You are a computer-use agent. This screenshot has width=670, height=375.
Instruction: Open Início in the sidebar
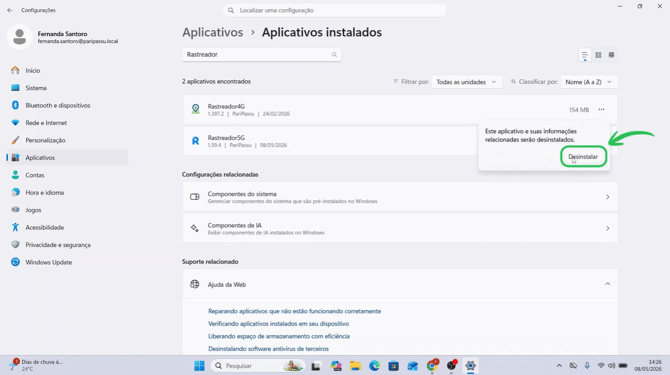pos(68,70)
